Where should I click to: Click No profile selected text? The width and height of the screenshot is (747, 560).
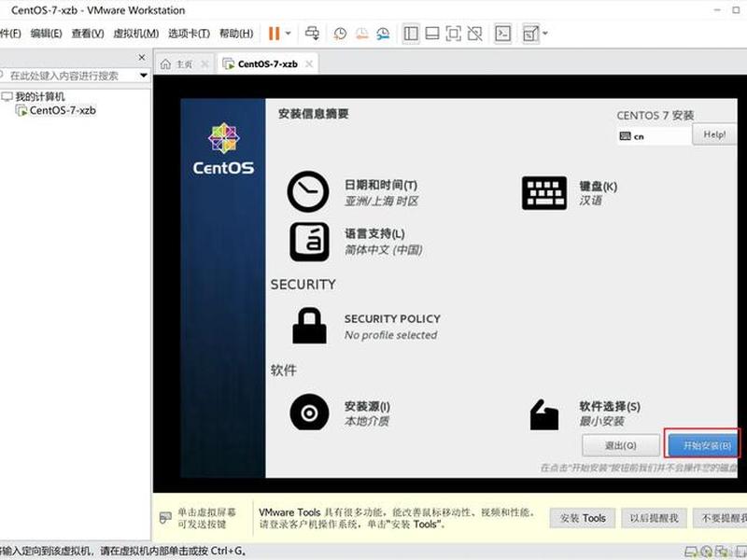390,335
